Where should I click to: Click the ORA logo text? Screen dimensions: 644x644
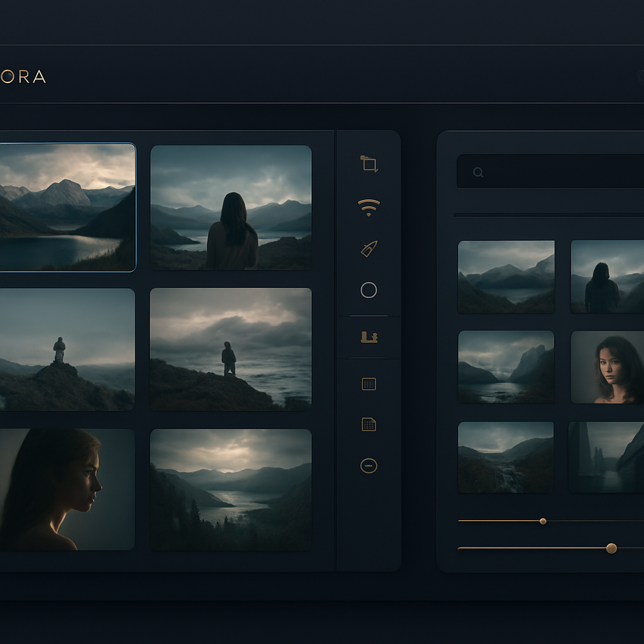point(23,76)
